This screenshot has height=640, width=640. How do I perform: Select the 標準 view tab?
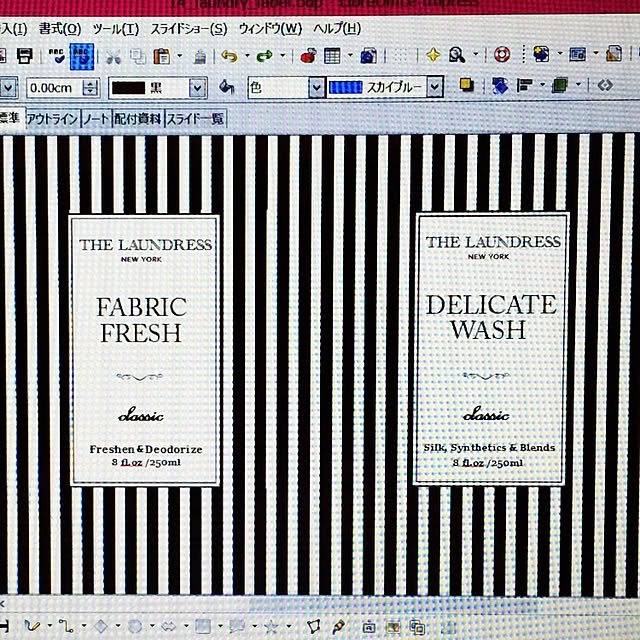click(x=10, y=118)
